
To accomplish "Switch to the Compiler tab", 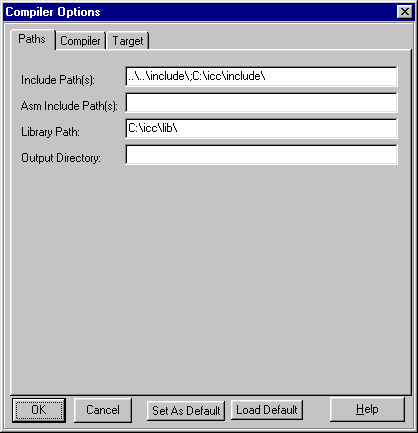I will 80,41.
